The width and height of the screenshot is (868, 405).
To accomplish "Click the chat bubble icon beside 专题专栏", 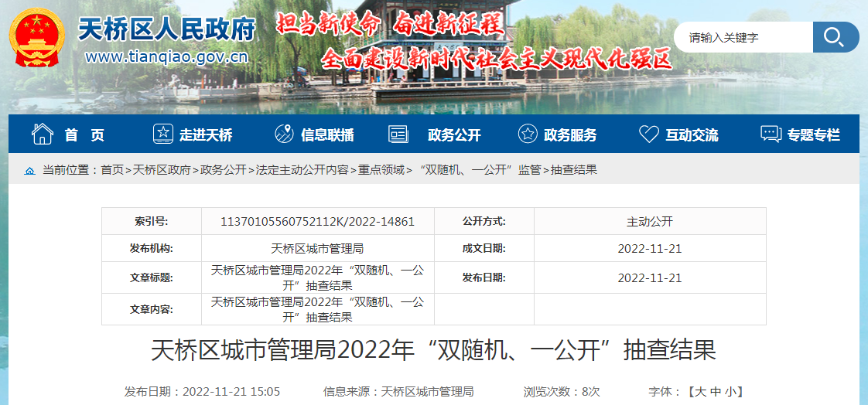I will (771, 134).
